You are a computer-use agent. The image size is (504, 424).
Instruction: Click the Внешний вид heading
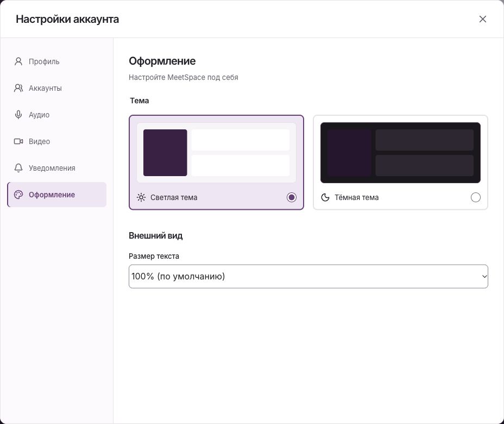(155, 235)
